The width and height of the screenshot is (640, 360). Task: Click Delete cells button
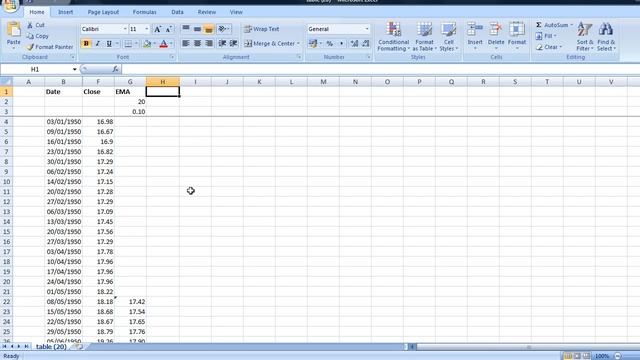496,36
